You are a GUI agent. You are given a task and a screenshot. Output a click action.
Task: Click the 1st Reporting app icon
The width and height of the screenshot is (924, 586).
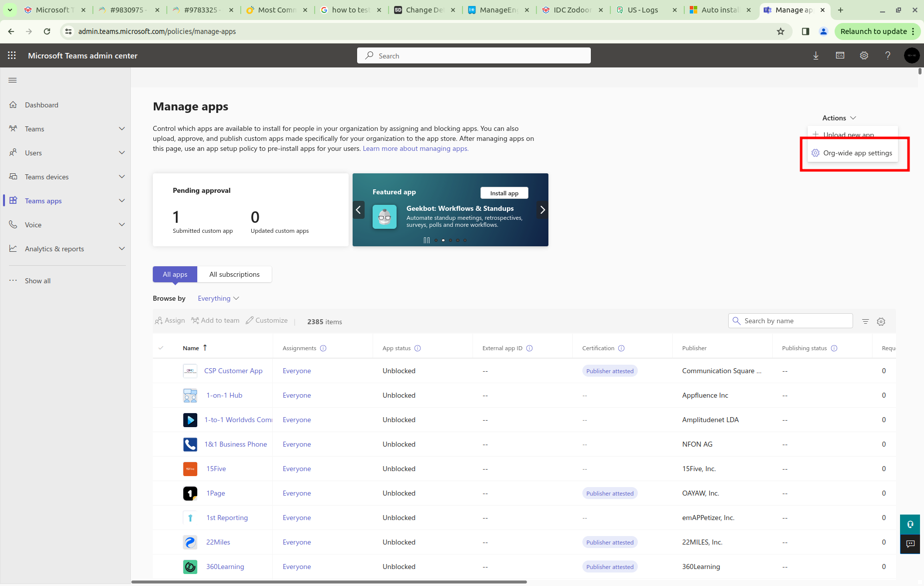pyautogui.click(x=190, y=518)
